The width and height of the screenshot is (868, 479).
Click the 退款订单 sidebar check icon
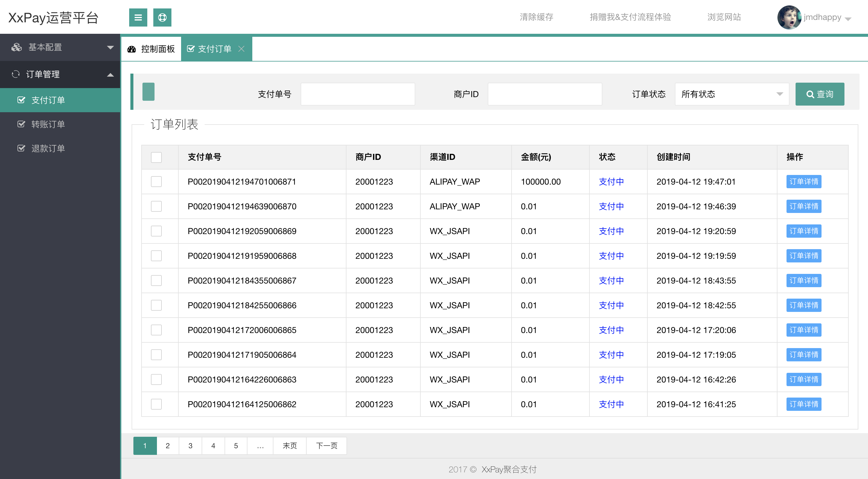(x=21, y=148)
